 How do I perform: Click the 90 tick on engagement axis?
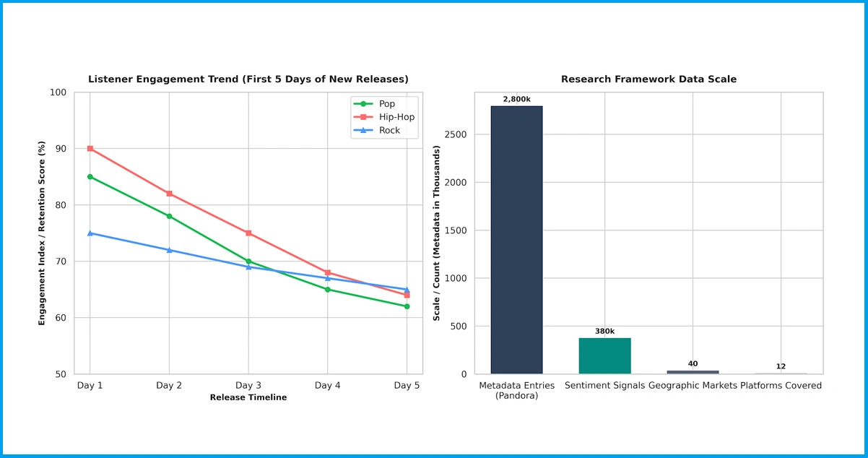[61, 149]
